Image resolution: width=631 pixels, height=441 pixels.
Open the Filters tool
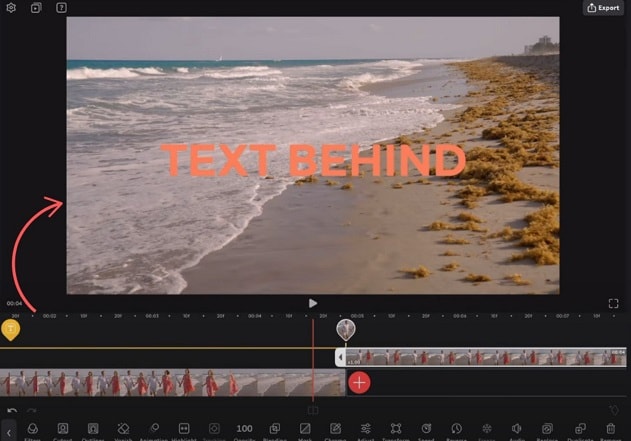point(32,431)
